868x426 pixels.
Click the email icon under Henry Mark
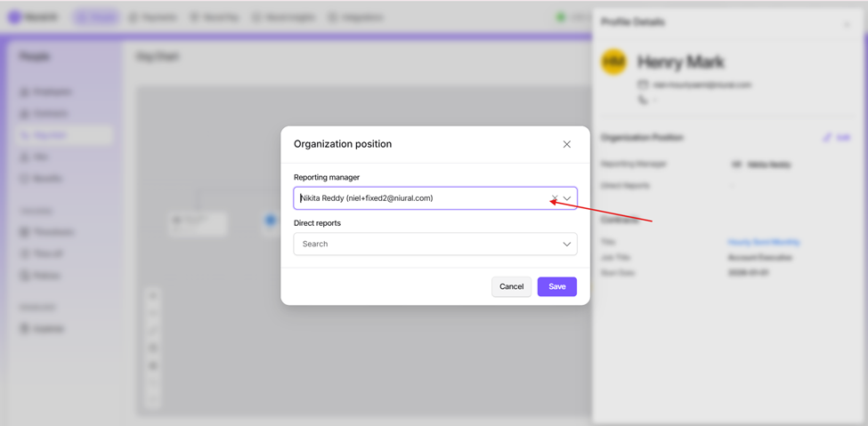[643, 84]
